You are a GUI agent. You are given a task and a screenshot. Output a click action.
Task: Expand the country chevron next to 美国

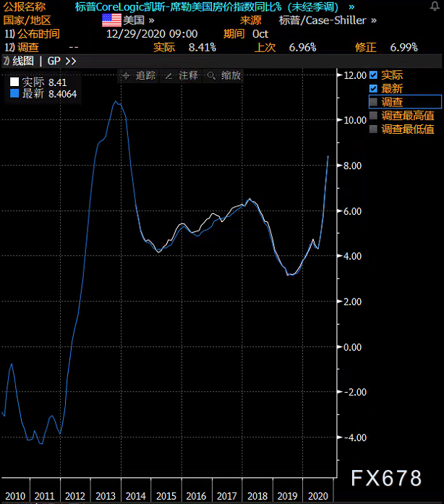[x=151, y=20]
